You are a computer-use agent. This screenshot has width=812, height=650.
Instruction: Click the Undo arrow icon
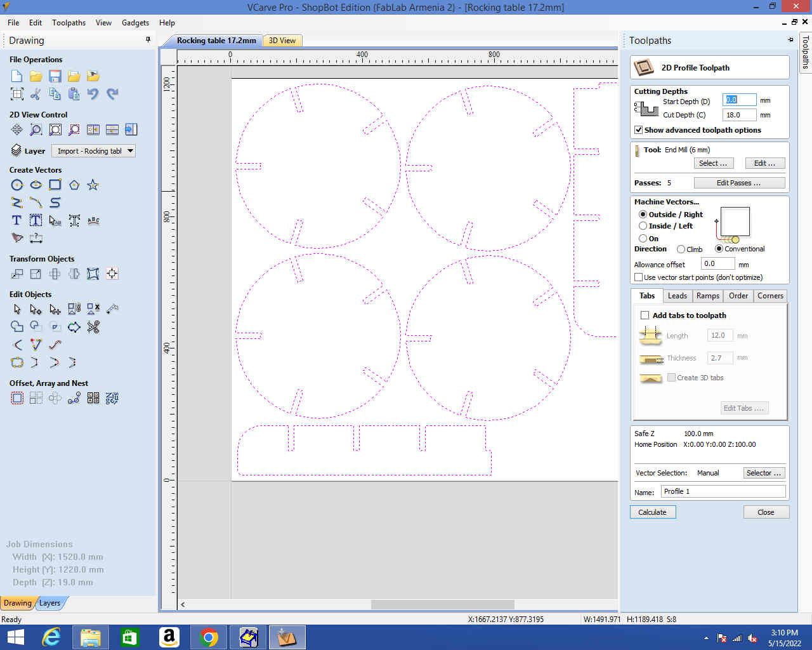[x=93, y=94]
